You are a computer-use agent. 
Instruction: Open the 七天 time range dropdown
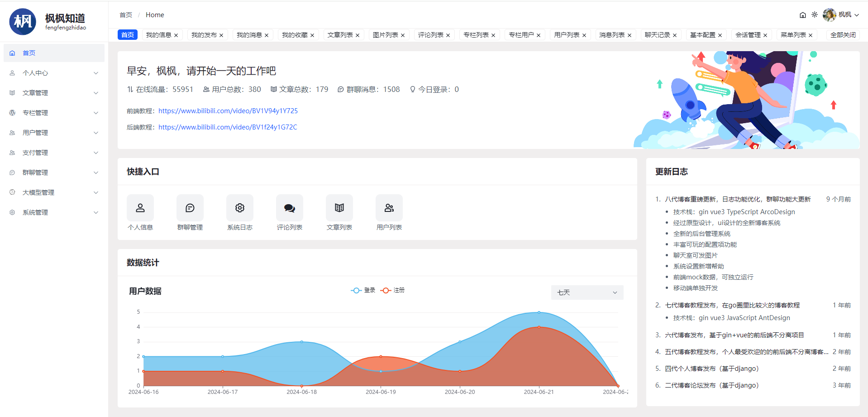point(587,292)
